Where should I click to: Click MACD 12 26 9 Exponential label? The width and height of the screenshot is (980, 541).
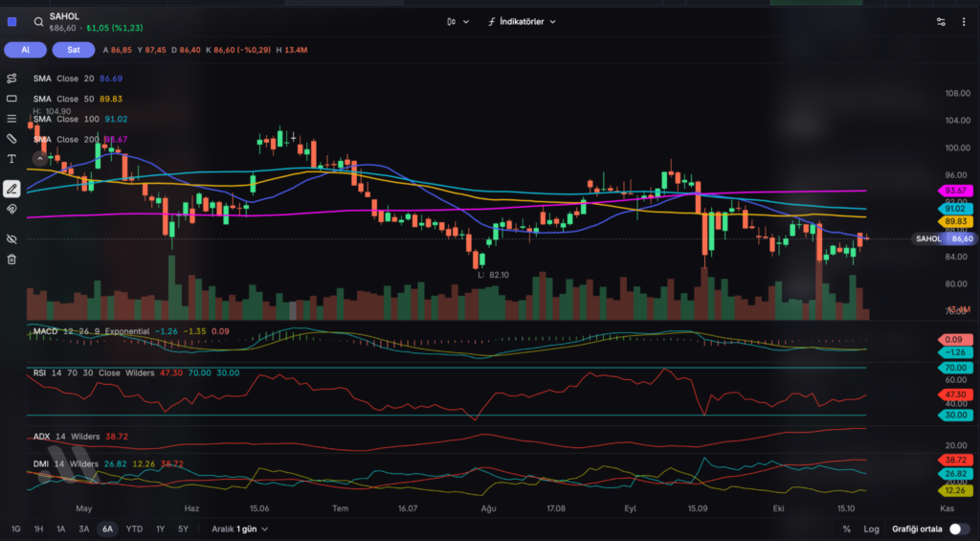(91, 331)
